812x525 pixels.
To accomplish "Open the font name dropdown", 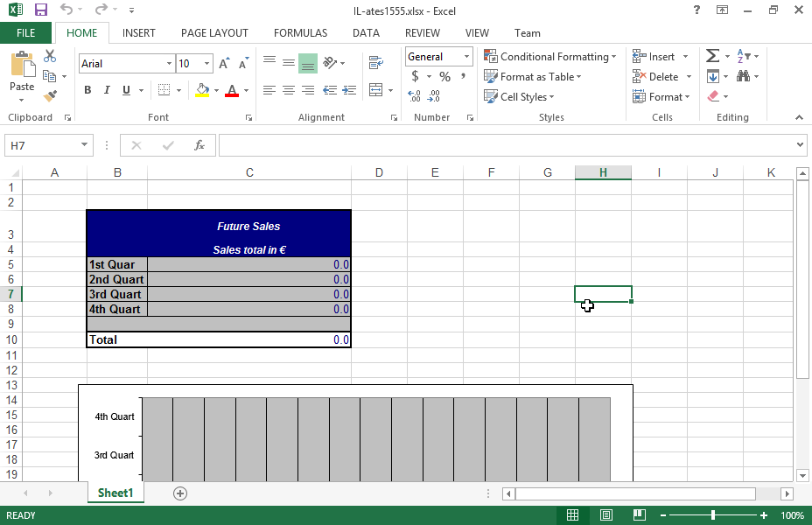I will (x=169, y=64).
